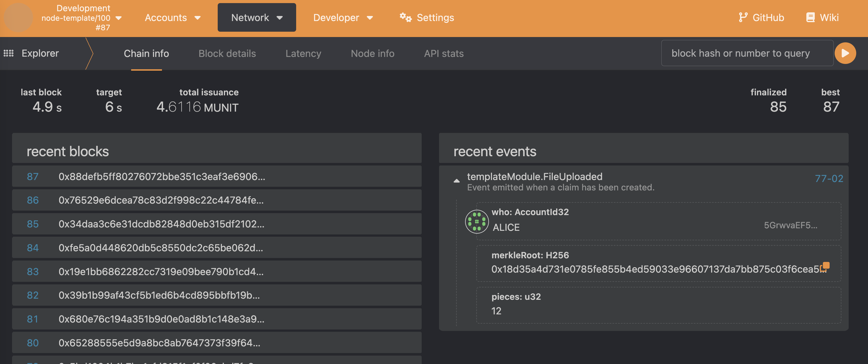Open block number 86 link
The image size is (868, 364).
(x=33, y=200)
